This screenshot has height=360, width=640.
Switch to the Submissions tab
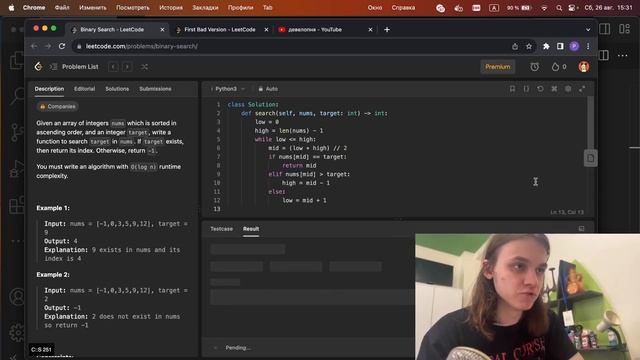click(155, 89)
